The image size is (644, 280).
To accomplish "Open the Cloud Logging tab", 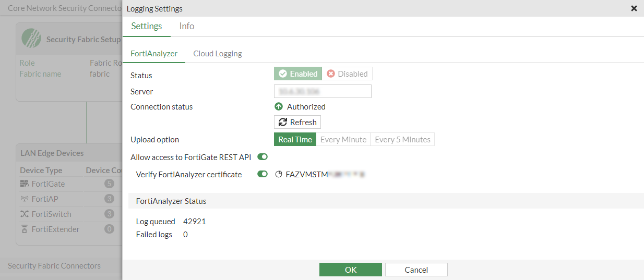I will pyautogui.click(x=218, y=54).
